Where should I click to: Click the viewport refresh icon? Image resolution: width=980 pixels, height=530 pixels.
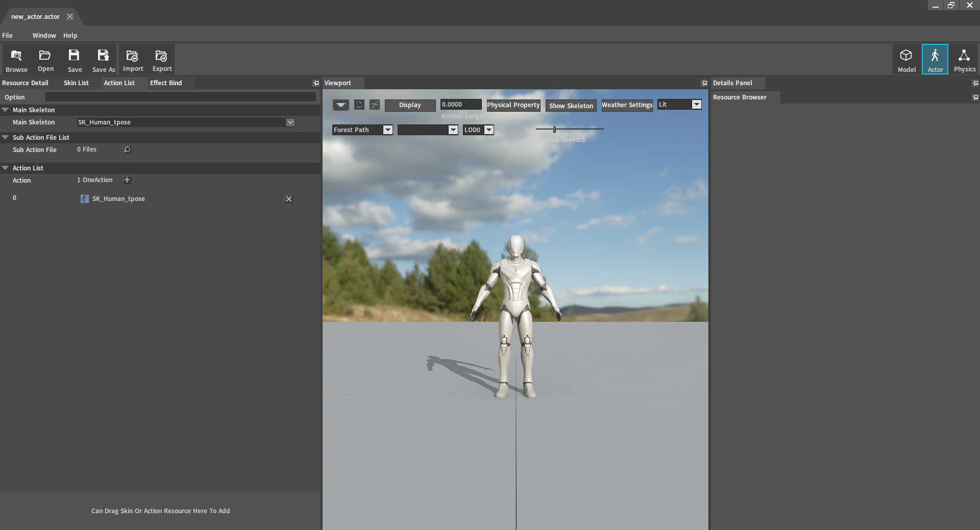click(x=359, y=105)
